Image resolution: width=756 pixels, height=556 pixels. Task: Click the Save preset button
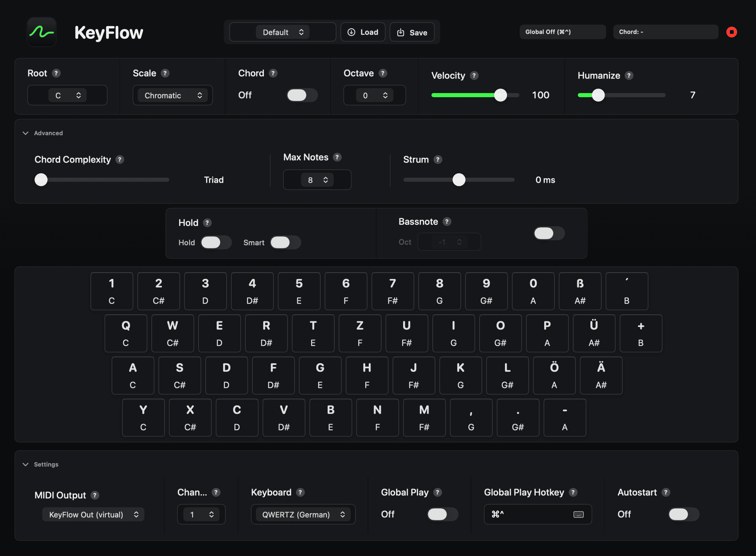[412, 32]
